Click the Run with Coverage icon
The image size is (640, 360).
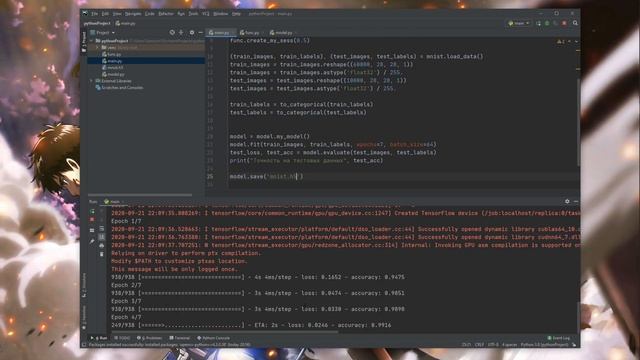coord(556,23)
